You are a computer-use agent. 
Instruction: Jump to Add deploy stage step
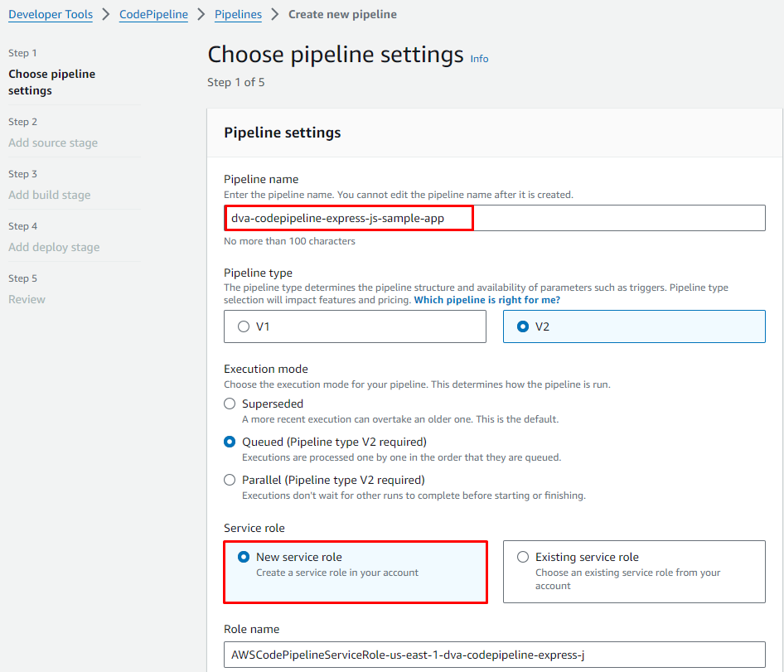tap(54, 247)
